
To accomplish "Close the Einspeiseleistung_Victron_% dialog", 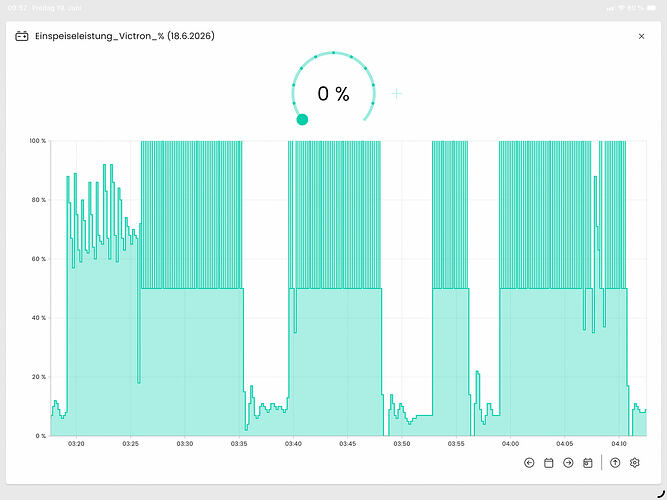I will (641, 36).
